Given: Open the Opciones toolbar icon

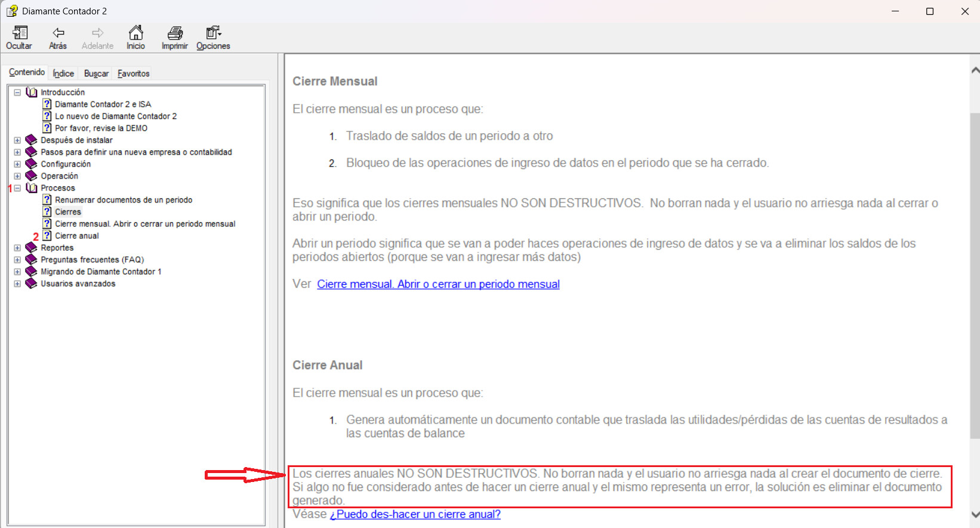Looking at the screenshot, I should tap(212, 33).
